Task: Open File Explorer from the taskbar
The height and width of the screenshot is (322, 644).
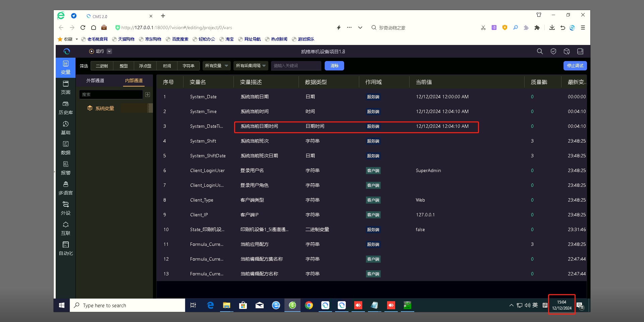Action: click(x=227, y=305)
